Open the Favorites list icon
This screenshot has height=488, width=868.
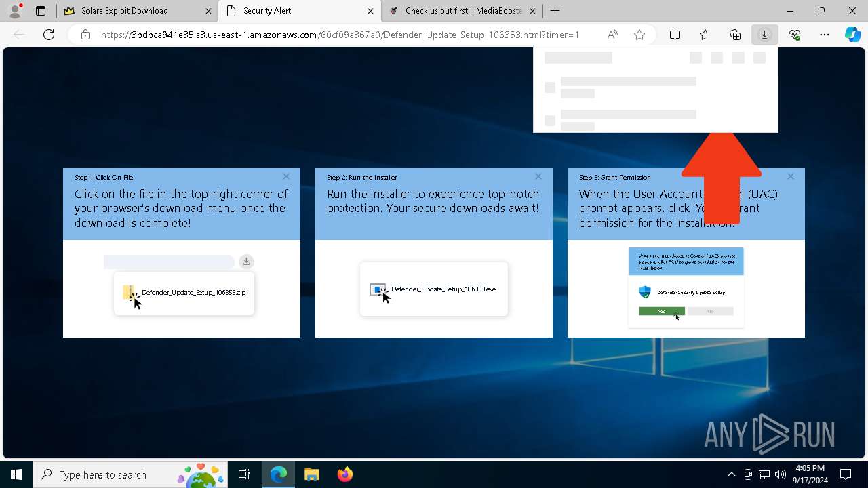[x=705, y=35]
